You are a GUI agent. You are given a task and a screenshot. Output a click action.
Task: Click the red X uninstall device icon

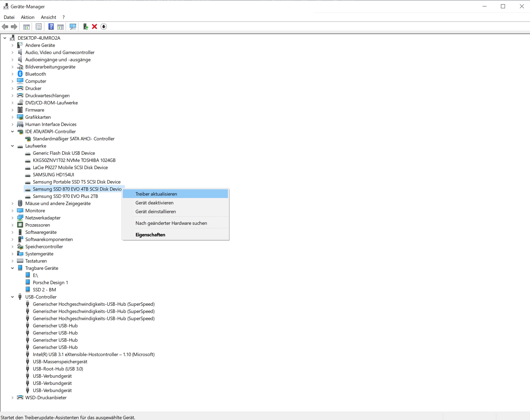tap(94, 27)
